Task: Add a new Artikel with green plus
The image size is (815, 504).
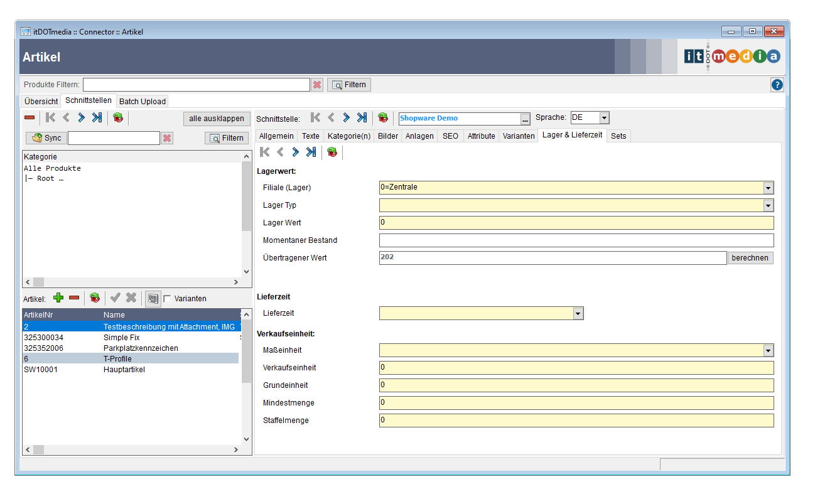Action: click(x=58, y=298)
